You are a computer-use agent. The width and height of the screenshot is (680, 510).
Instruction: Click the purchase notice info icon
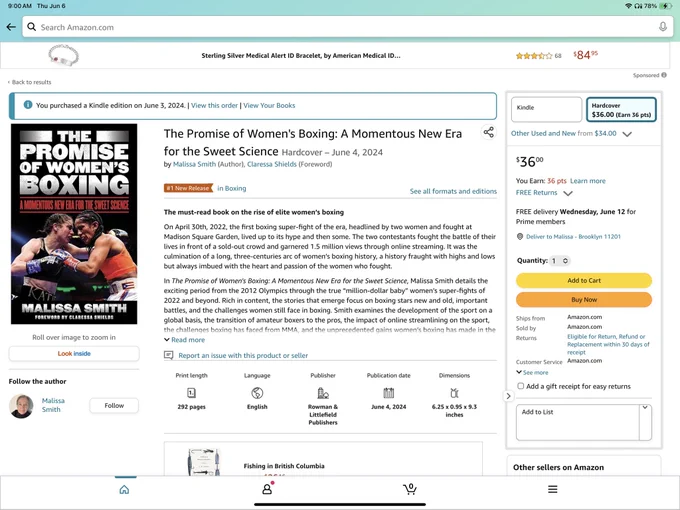click(28, 105)
